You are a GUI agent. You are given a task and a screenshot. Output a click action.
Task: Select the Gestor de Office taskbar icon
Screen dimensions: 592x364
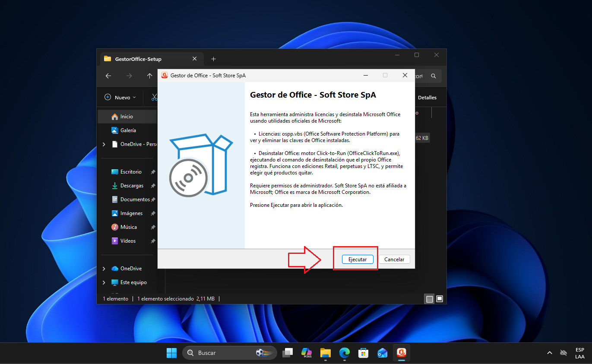click(402, 353)
